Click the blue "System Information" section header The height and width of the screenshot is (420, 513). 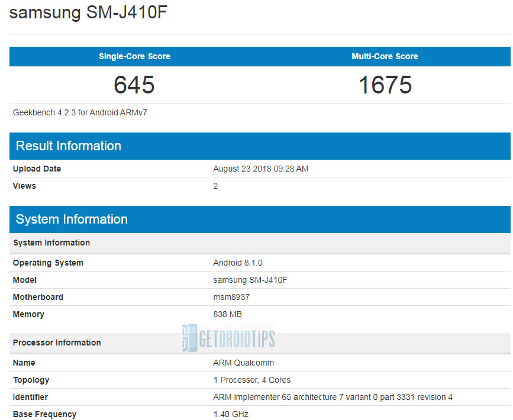tap(260, 219)
